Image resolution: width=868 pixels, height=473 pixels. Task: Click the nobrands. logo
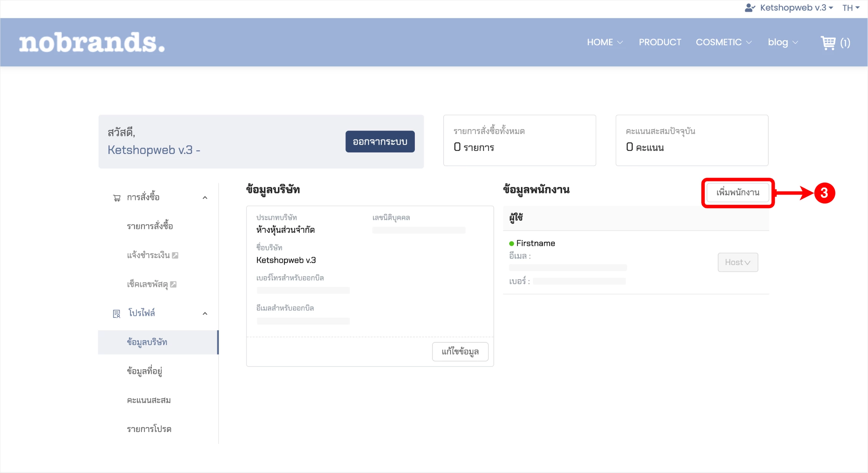coord(92,43)
